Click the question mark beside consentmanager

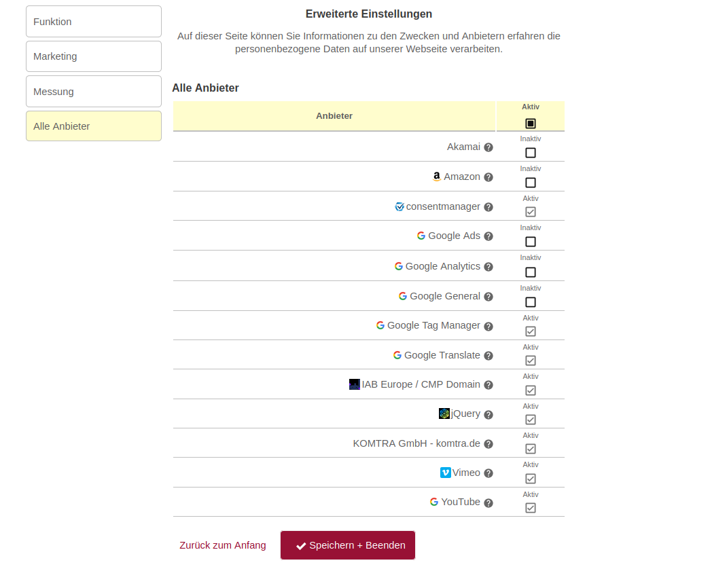pyautogui.click(x=489, y=207)
